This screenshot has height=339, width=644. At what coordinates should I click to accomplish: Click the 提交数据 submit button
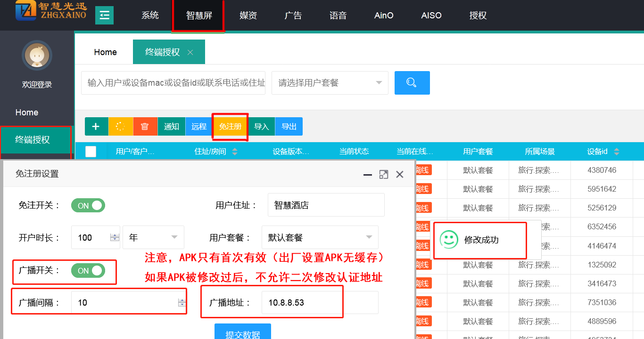point(242,332)
